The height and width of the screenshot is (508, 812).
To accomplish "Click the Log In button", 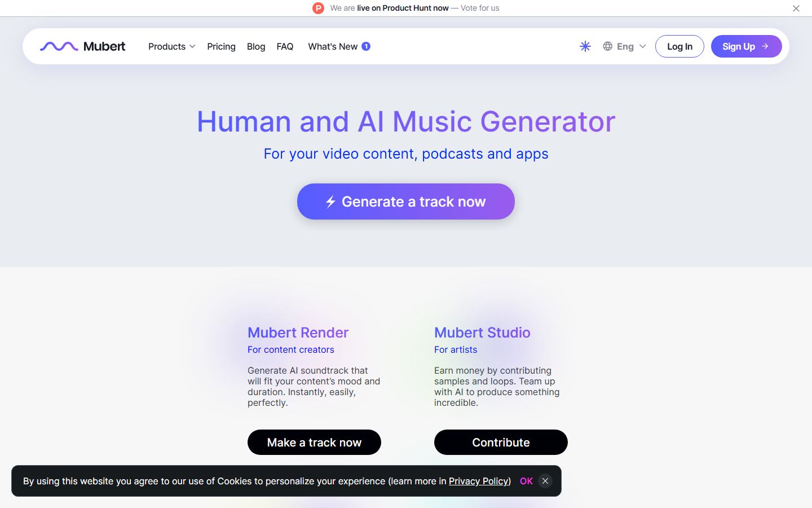I will click(x=679, y=46).
